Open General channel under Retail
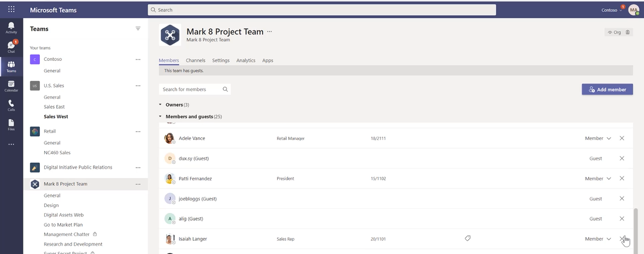 click(x=52, y=143)
